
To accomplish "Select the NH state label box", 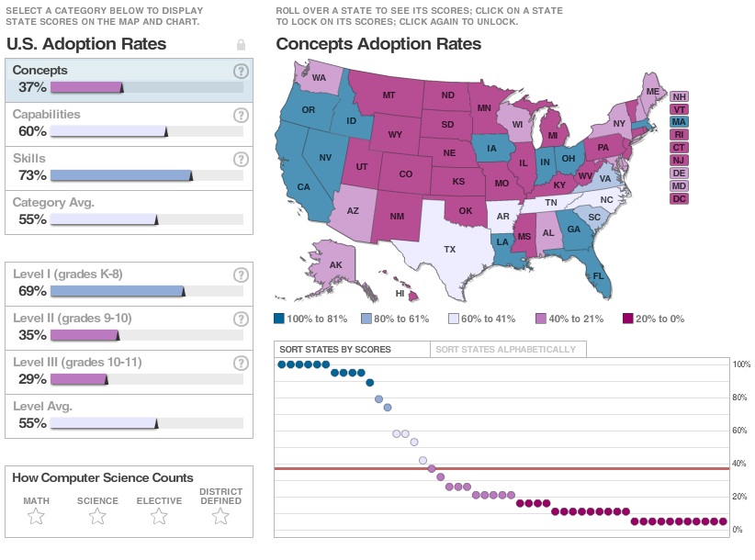I will pos(679,96).
